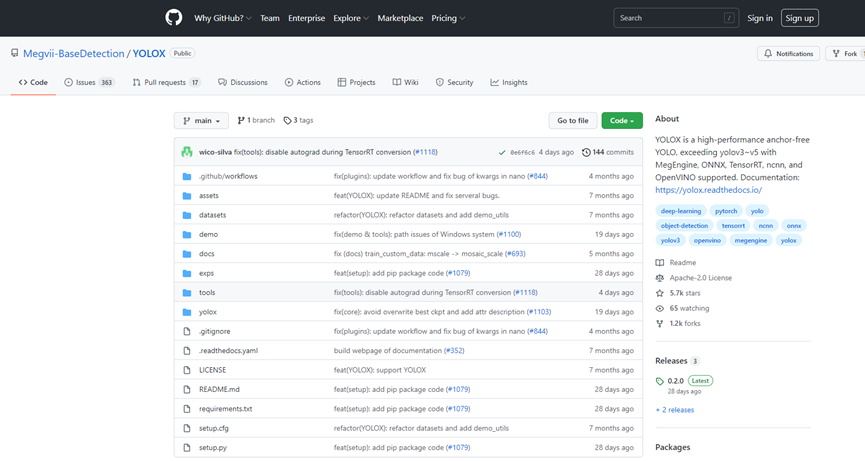
Task: Click wico-silva's avatar in commit header
Action: click(x=187, y=152)
